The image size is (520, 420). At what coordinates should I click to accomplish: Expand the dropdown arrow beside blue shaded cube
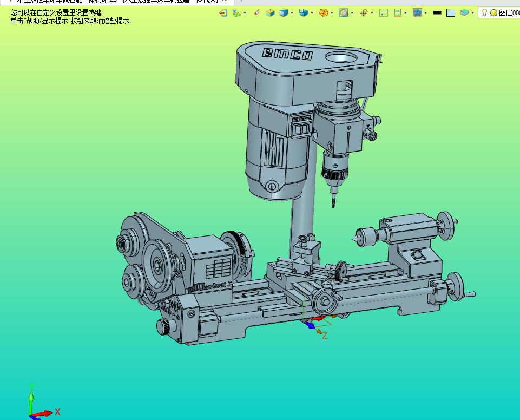[292, 12]
